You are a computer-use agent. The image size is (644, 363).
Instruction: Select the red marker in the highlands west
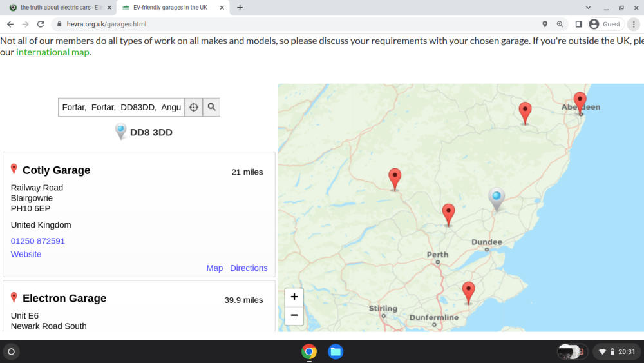pos(395,179)
